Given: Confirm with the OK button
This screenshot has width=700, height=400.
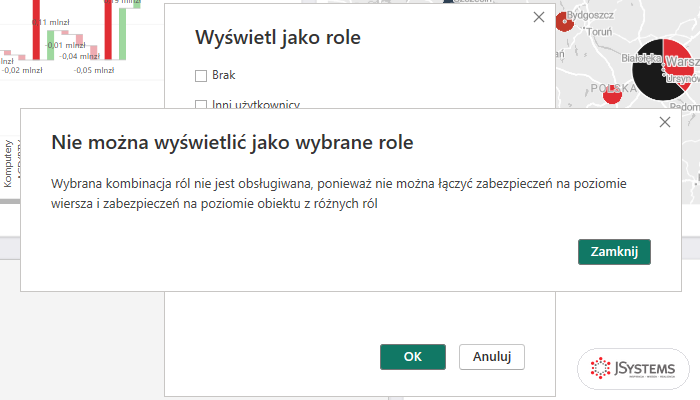Looking at the screenshot, I should pyautogui.click(x=413, y=357).
